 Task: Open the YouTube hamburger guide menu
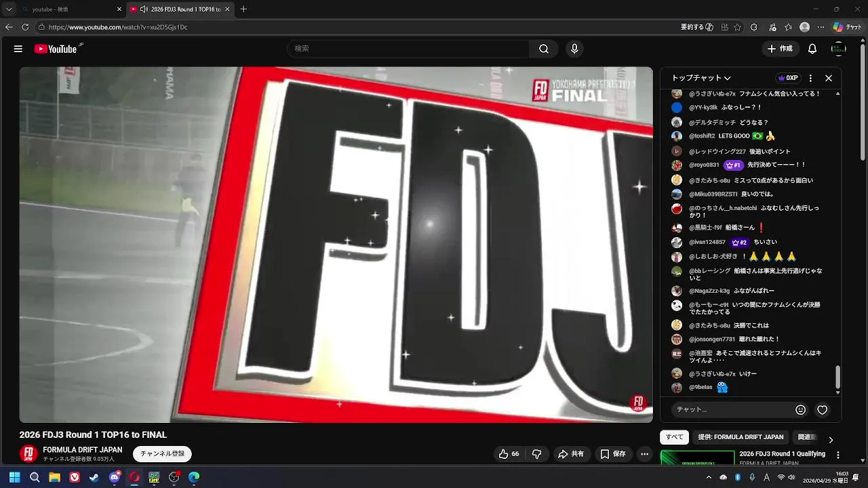tap(18, 49)
